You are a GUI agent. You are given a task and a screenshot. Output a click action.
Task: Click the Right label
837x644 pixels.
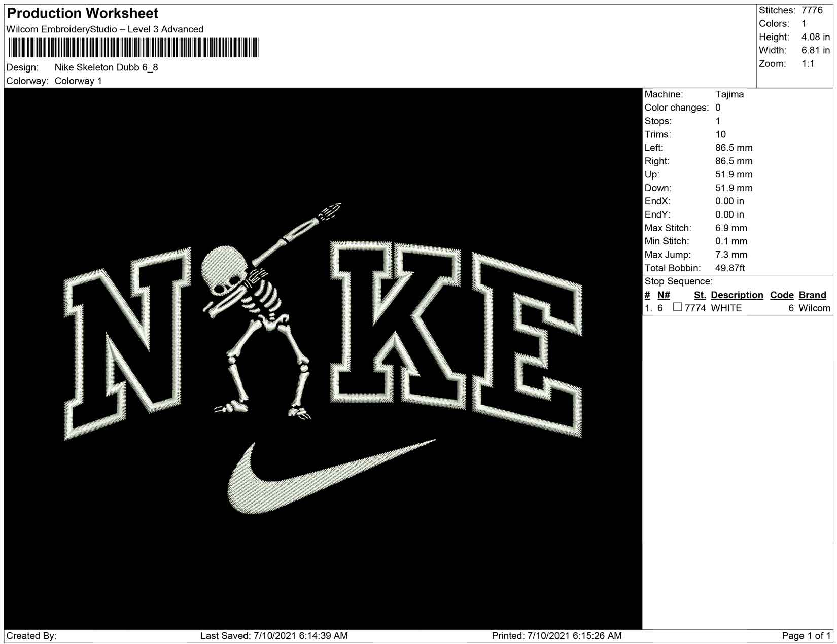[x=657, y=161]
